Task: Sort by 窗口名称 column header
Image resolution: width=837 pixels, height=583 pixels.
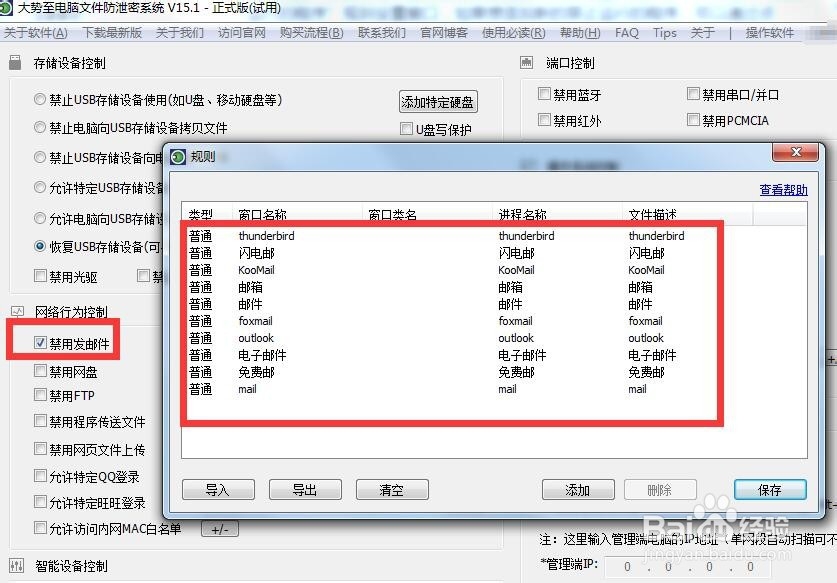Action: click(x=297, y=215)
